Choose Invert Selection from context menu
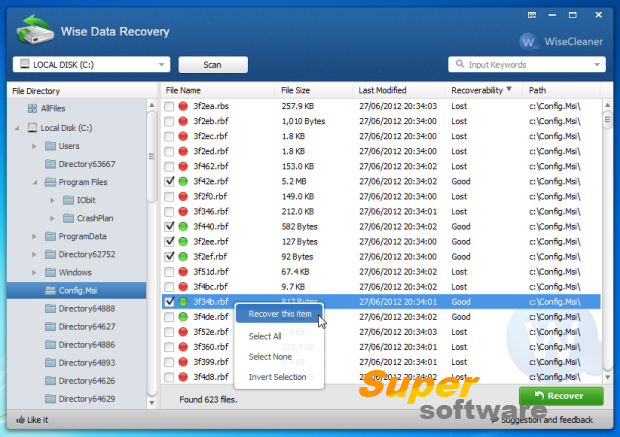This screenshot has width=620, height=437. point(280,377)
